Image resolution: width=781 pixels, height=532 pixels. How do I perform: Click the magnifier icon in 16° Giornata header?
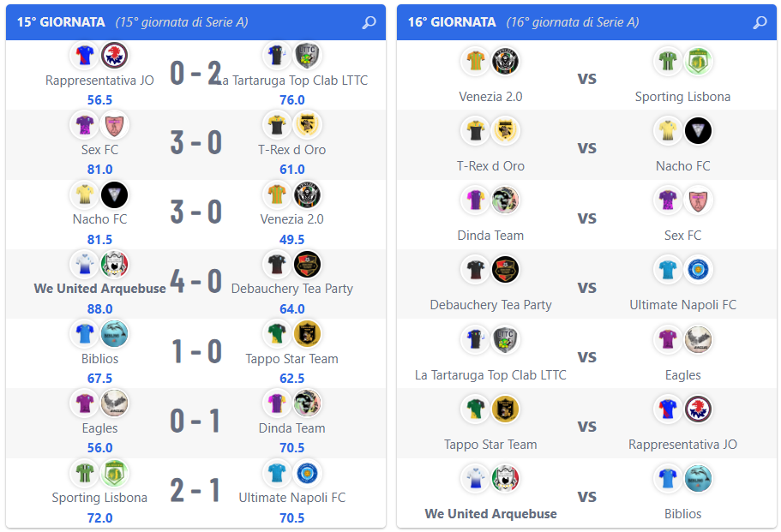click(760, 22)
